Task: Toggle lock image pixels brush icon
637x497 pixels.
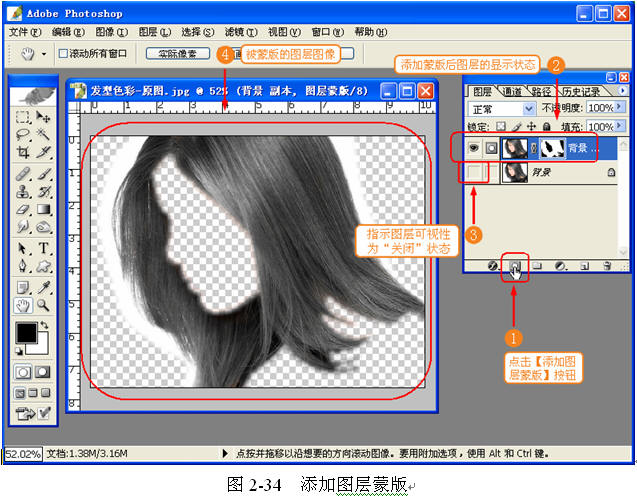Action: [517, 126]
